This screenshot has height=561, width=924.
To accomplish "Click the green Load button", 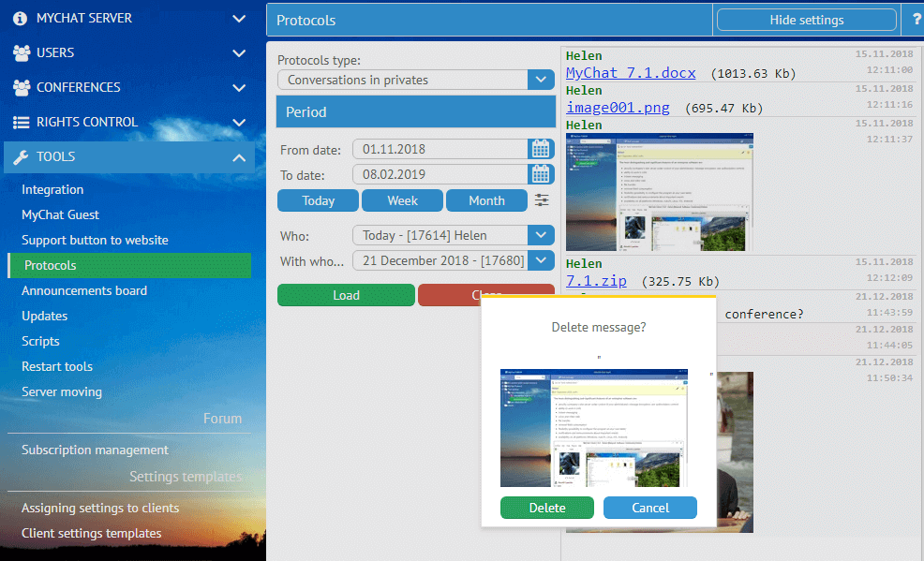I will (x=346, y=296).
